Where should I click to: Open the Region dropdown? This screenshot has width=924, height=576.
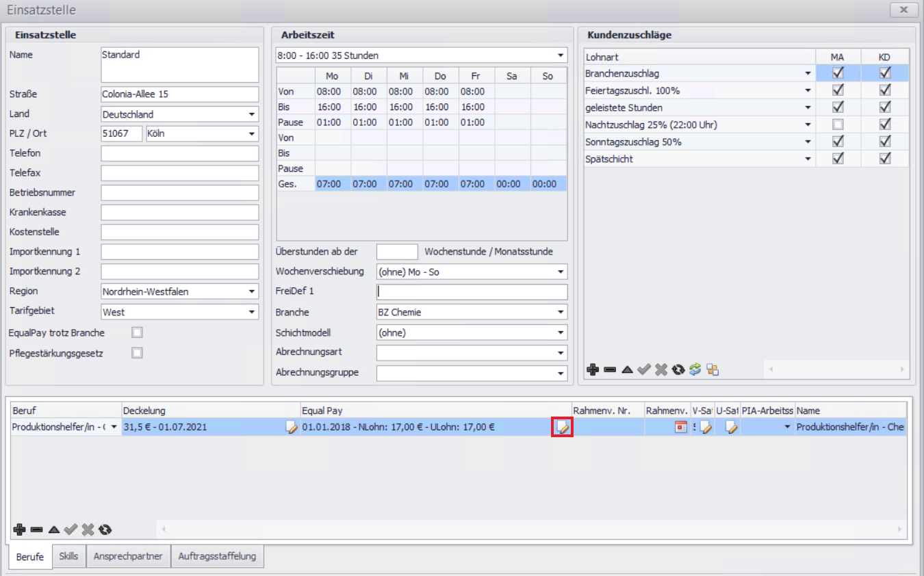click(252, 291)
